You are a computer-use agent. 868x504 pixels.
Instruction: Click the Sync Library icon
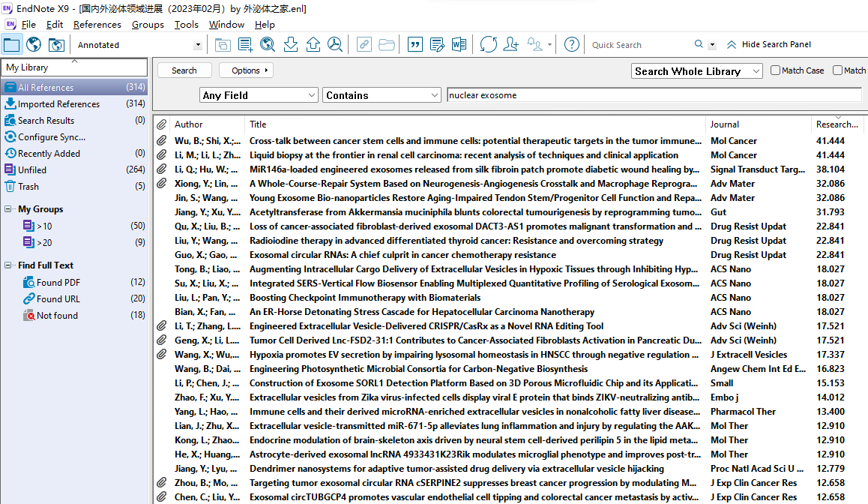pos(488,44)
